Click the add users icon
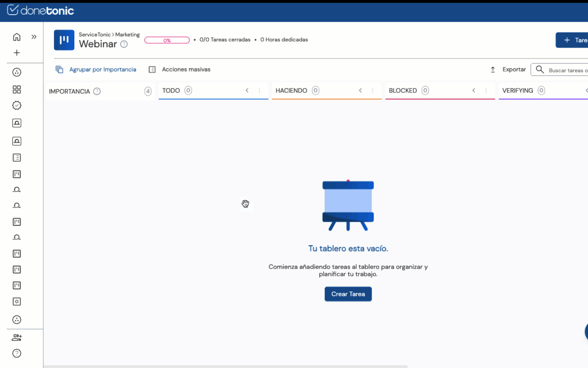 pos(17,337)
